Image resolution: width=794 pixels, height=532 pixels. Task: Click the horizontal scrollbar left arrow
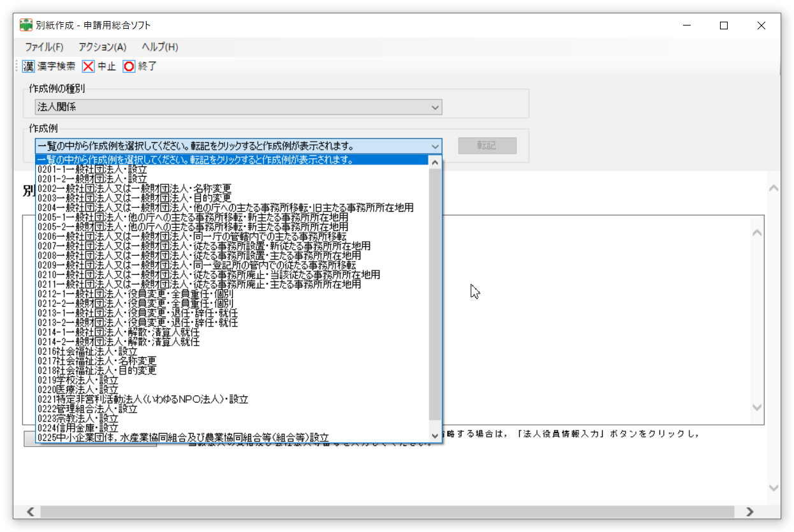30,512
